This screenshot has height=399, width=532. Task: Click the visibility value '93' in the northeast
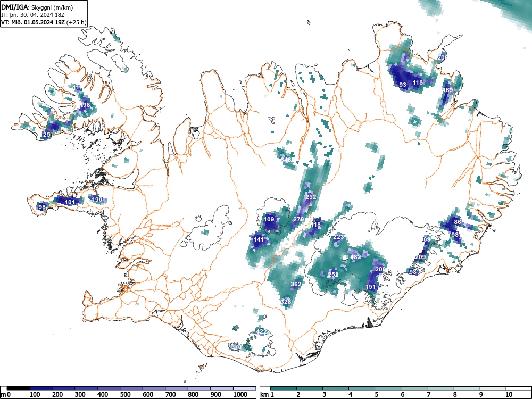coord(403,85)
